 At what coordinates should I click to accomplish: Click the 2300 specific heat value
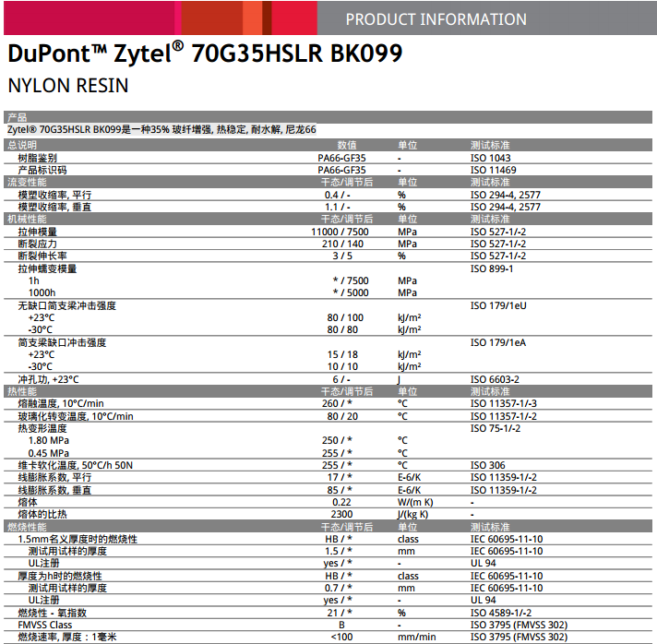tap(341, 515)
